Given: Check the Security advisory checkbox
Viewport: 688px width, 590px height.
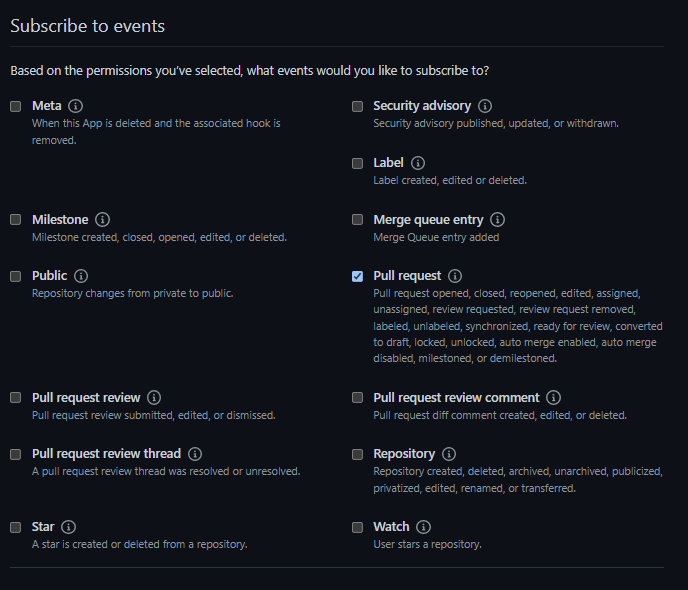Looking at the screenshot, I should [x=358, y=106].
